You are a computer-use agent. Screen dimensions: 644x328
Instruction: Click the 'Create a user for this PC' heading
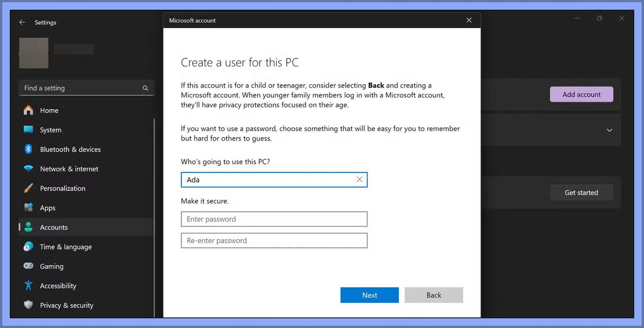click(x=240, y=62)
